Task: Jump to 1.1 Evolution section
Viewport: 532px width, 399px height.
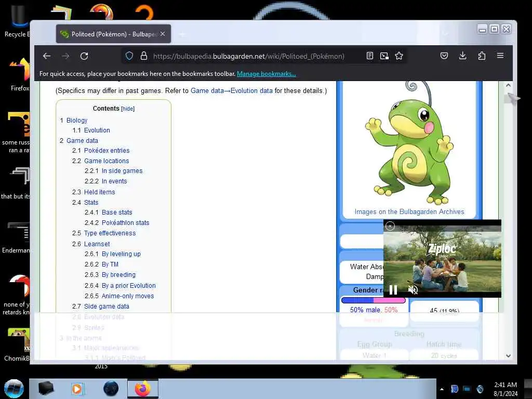Action: pyautogui.click(x=97, y=130)
